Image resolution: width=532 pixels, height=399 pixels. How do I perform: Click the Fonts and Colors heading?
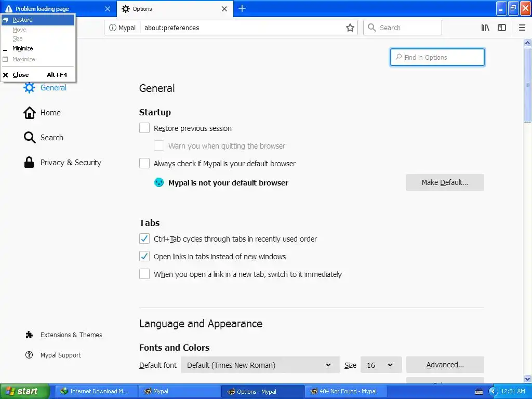[175, 348]
